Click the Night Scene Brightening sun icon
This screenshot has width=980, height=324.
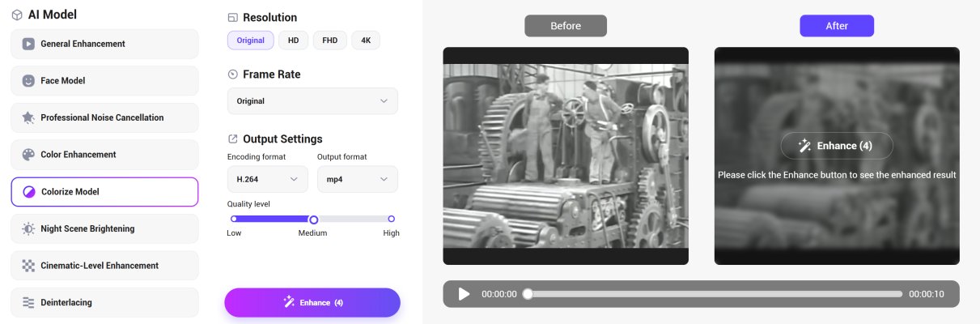click(x=28, y=228)
